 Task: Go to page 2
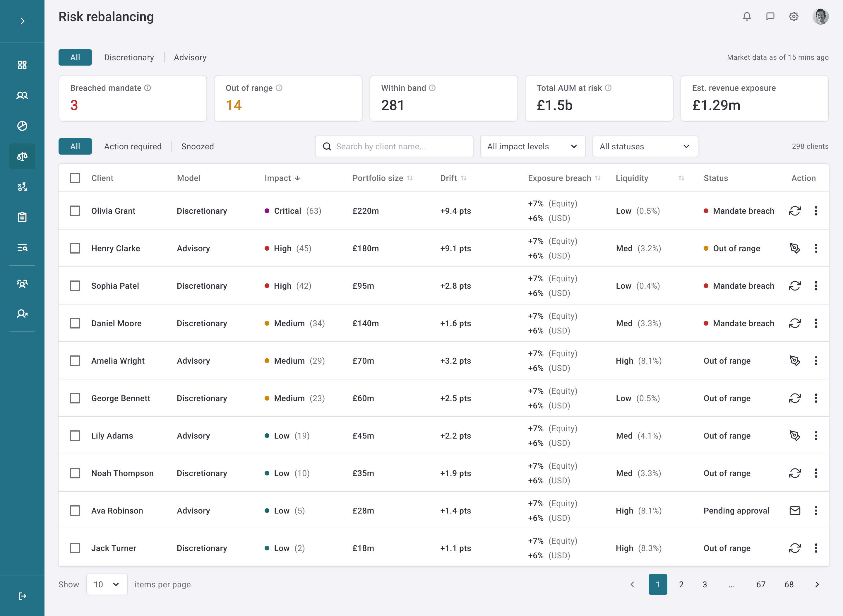pyautogui.click(x=681, y=584)
